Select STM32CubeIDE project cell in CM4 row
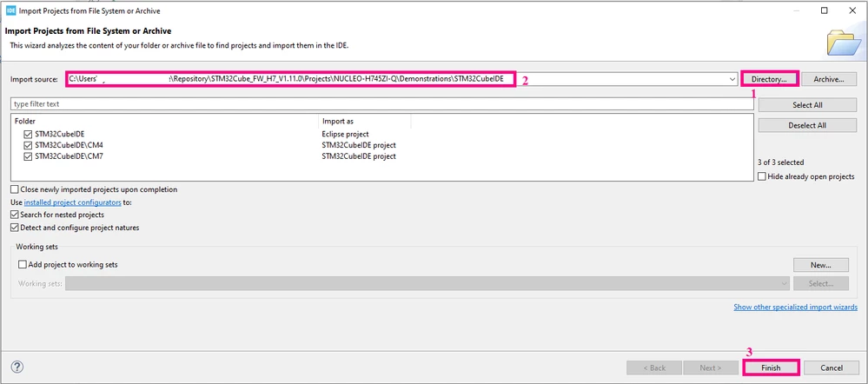The height and width of the screenshot is (384, 868). pyautogui.click(x=359, y=145)
